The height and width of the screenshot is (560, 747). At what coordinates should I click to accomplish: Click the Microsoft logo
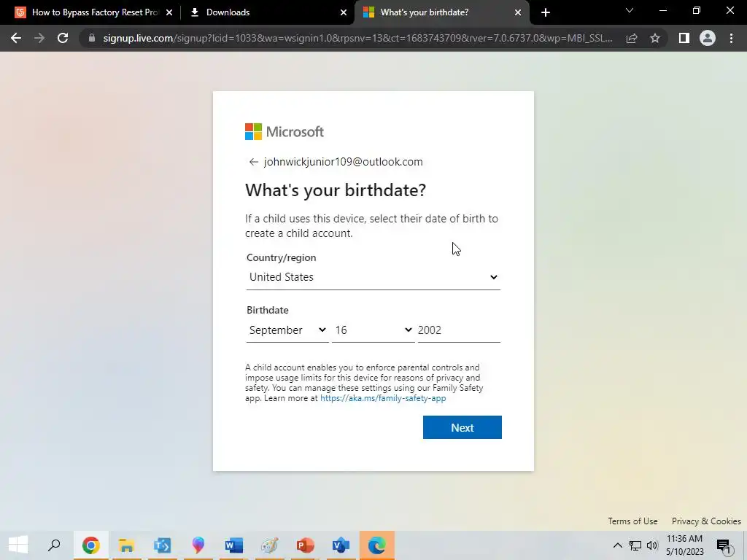point(285,131)
